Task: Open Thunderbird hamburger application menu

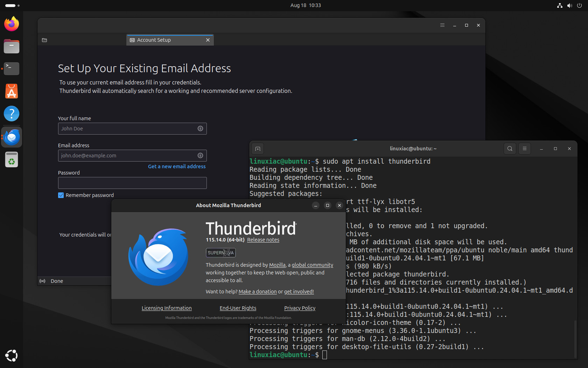Action: pyautogui.click(x=442, y=25)
